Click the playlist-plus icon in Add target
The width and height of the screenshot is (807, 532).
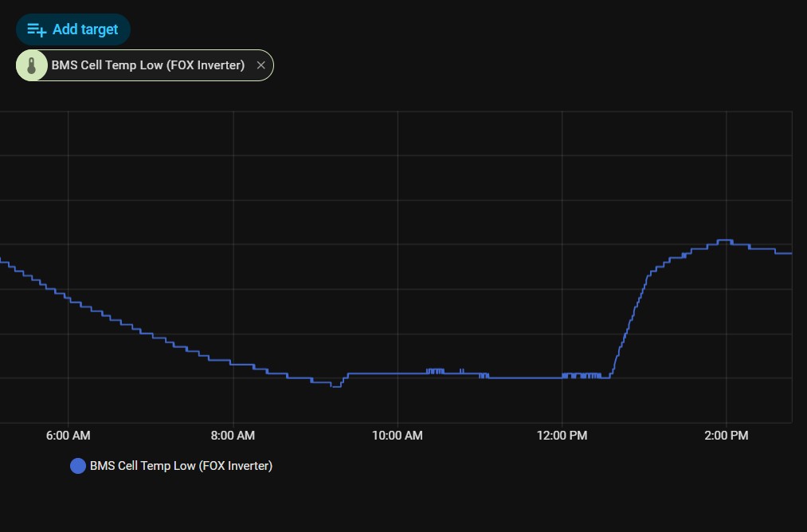tap(37, 29)
